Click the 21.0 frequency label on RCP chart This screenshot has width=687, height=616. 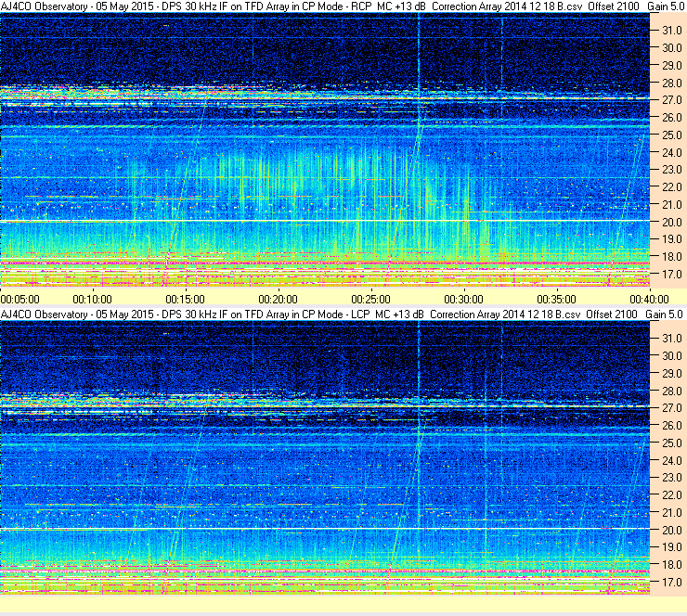coord(672,204)
